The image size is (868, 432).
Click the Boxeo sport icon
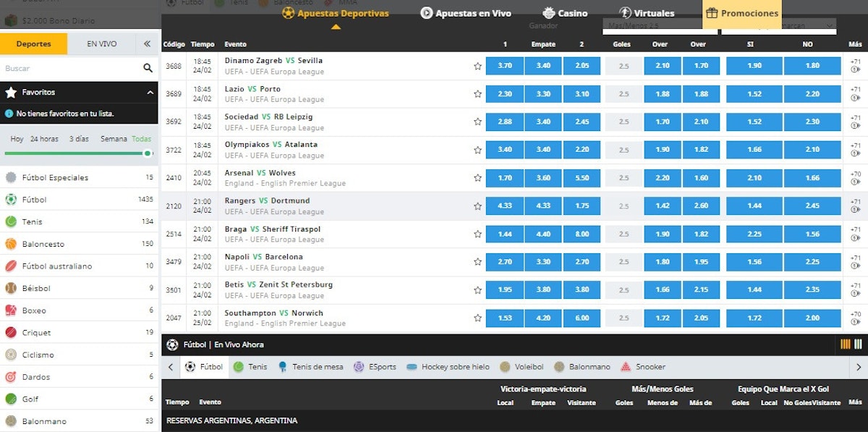click(11, 310)
